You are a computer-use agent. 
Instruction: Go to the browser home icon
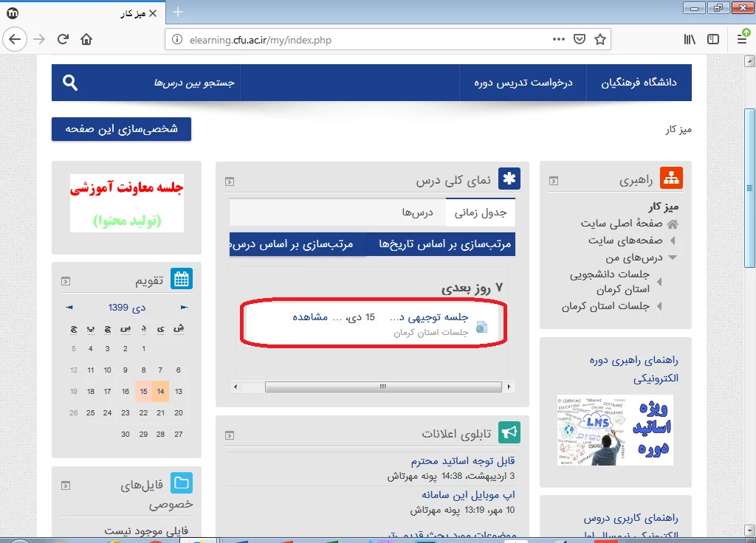(86, 39)
